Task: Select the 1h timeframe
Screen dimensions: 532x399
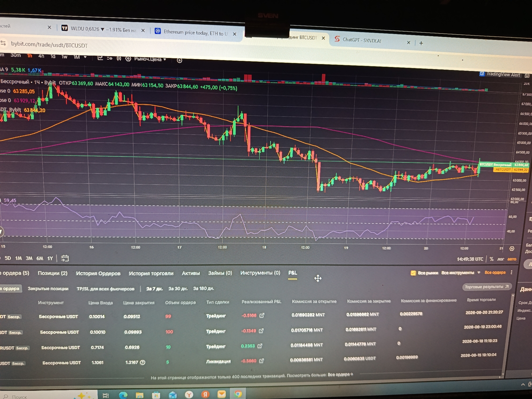Action: [30, 56]
